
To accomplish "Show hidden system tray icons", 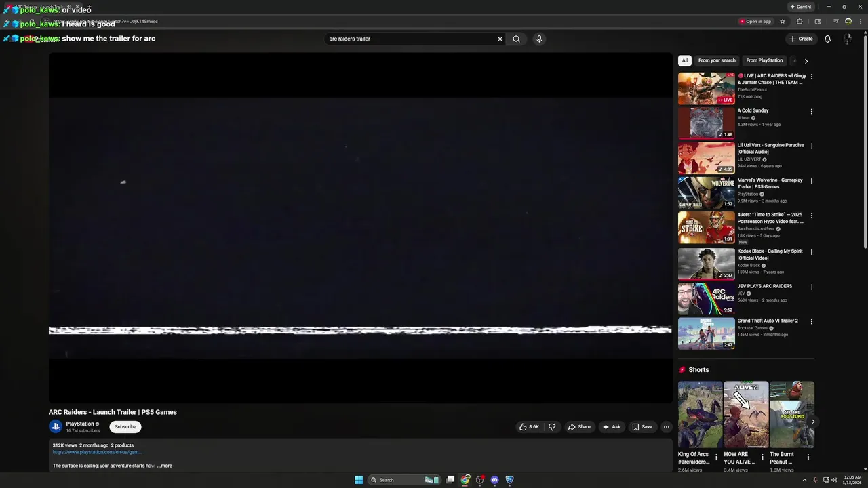I will (x=805, y=480).
